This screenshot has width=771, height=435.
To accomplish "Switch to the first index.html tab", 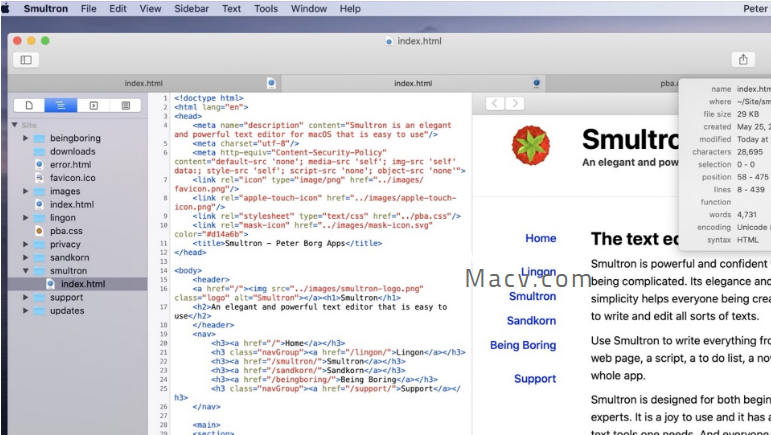I will (x=144, y=83).
